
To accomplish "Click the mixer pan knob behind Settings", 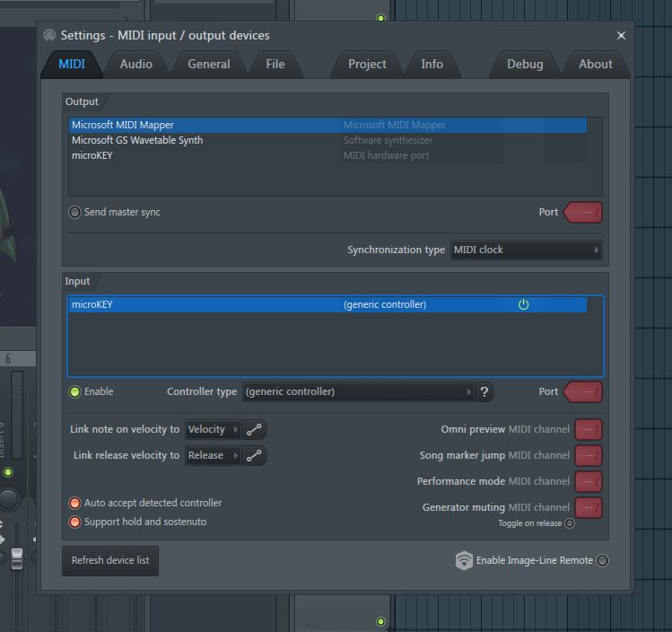I will pos(9,499).
